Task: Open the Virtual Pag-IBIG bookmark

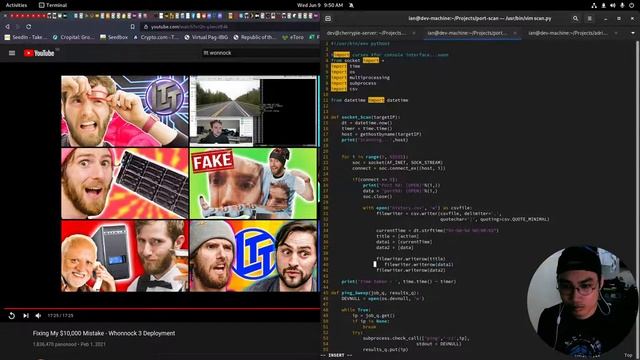Action: coord(206,37)
